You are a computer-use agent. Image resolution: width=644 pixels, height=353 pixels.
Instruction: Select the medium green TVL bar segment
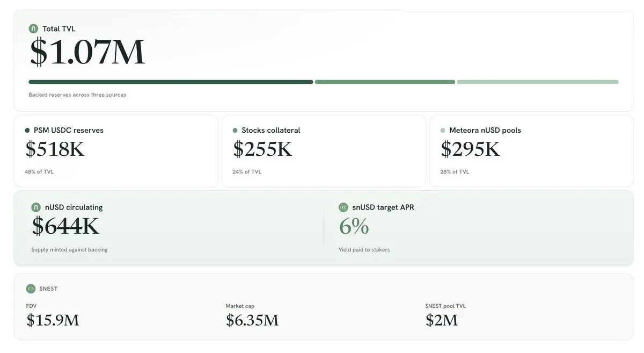[x=385, y=82]
